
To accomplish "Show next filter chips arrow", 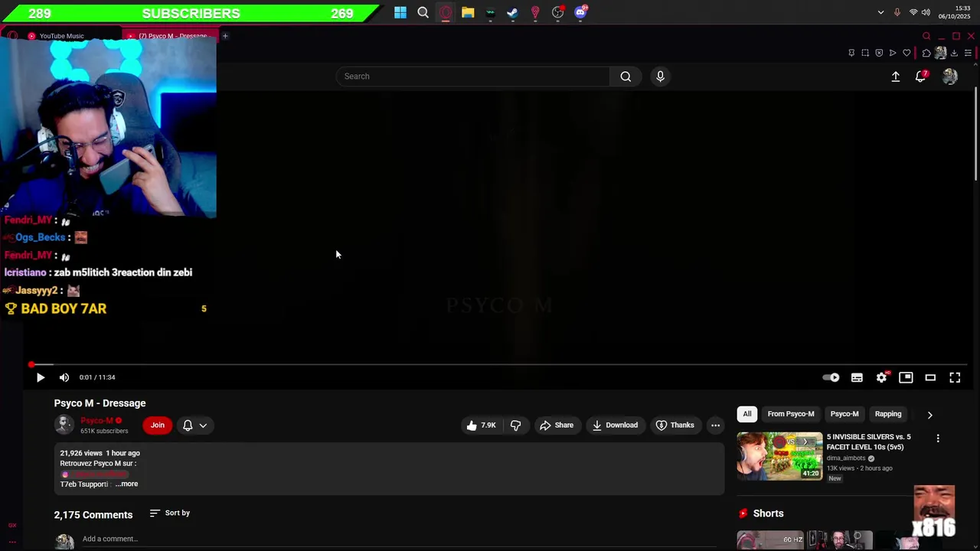I will tap(929, 415).
